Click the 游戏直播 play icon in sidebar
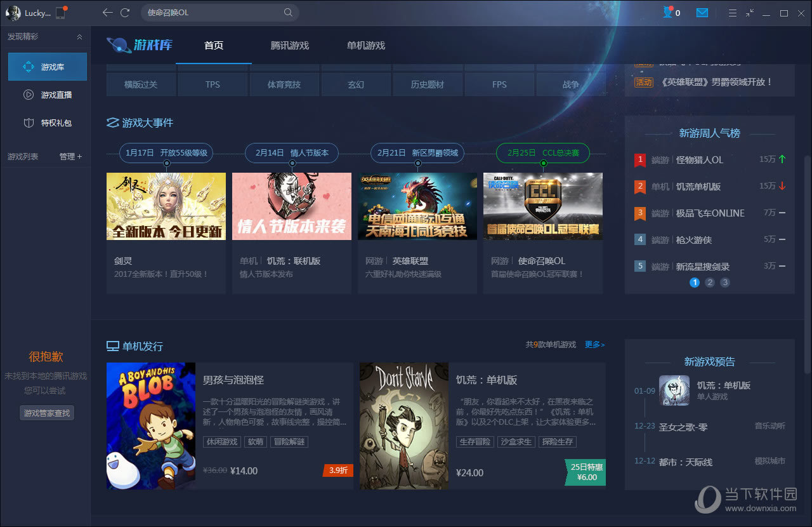 29,95
